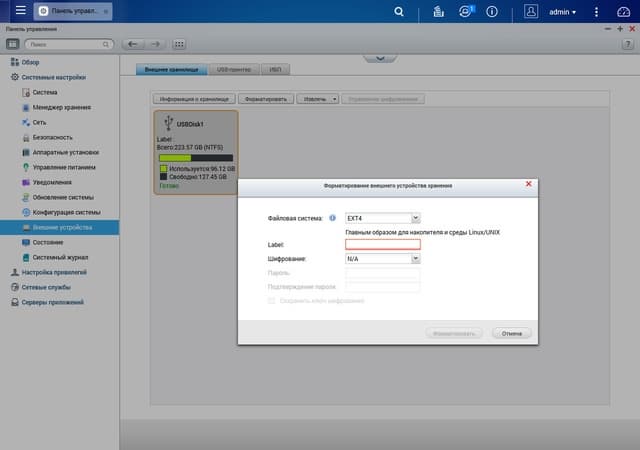Image resolution: width=640 pixels, height=450 pixels.
Task: Focus the Label input field
Action: coord(383,244)
